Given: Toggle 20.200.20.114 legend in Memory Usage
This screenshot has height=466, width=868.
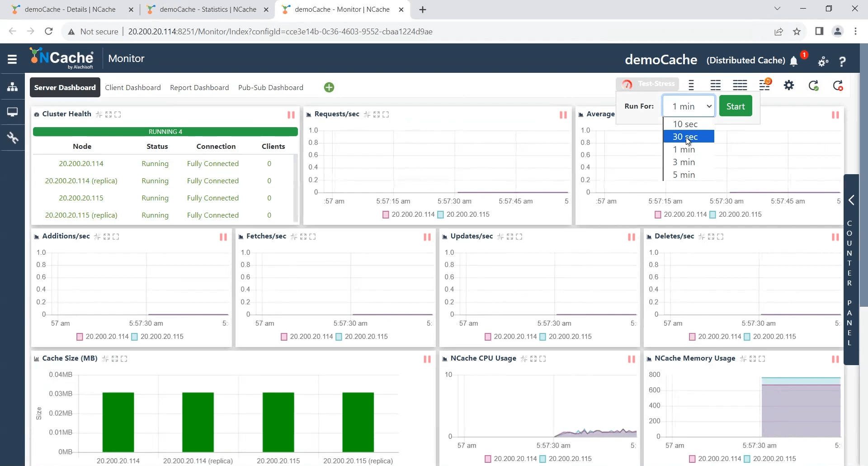Looking at the screenshot, I should 715,459.
